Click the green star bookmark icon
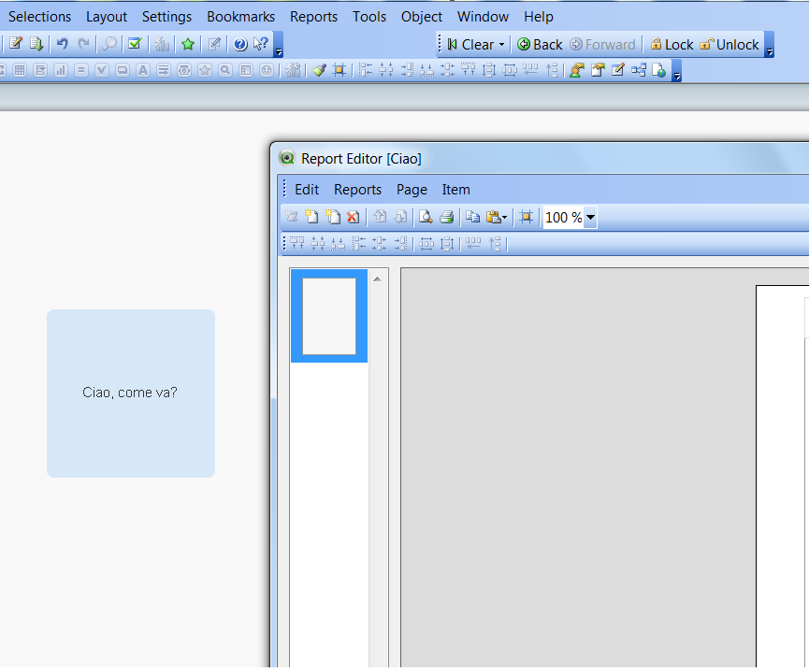 click(188, 44)
